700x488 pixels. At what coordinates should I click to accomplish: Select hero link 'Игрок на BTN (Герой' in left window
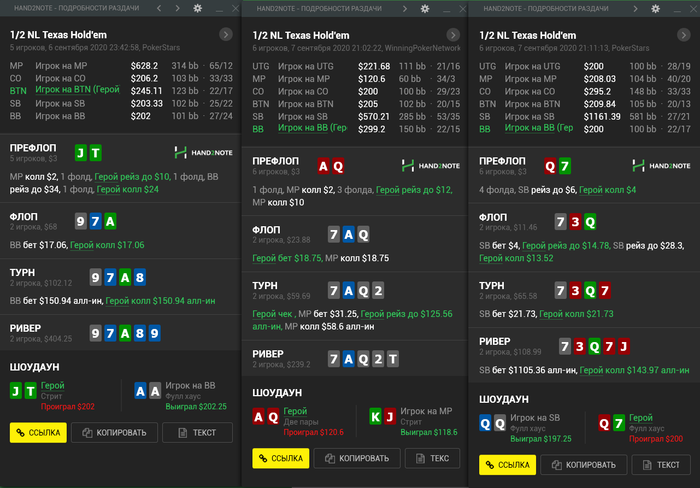coord(77,90)
